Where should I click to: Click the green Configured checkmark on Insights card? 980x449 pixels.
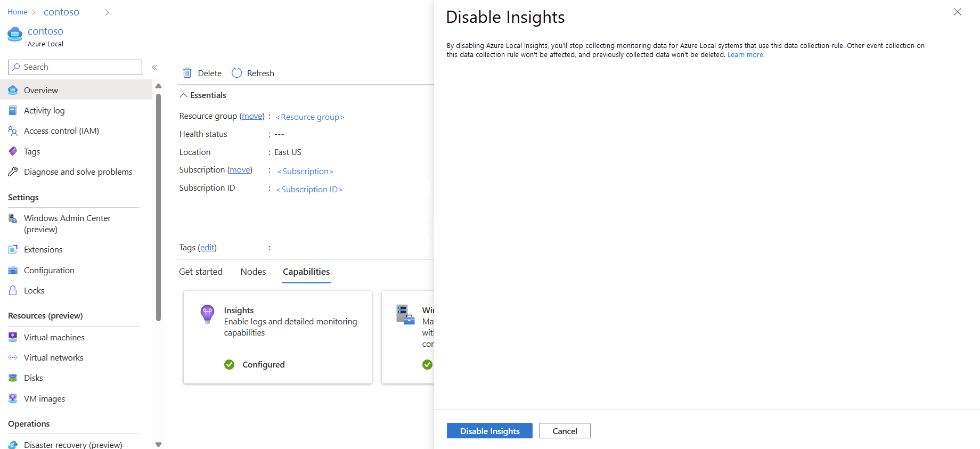click(229, 364)
